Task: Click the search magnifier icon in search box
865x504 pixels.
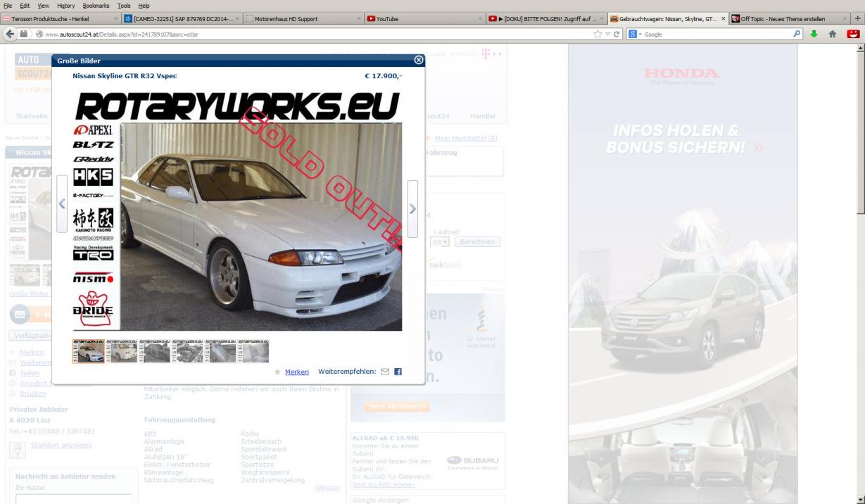Action: [797, 34]
